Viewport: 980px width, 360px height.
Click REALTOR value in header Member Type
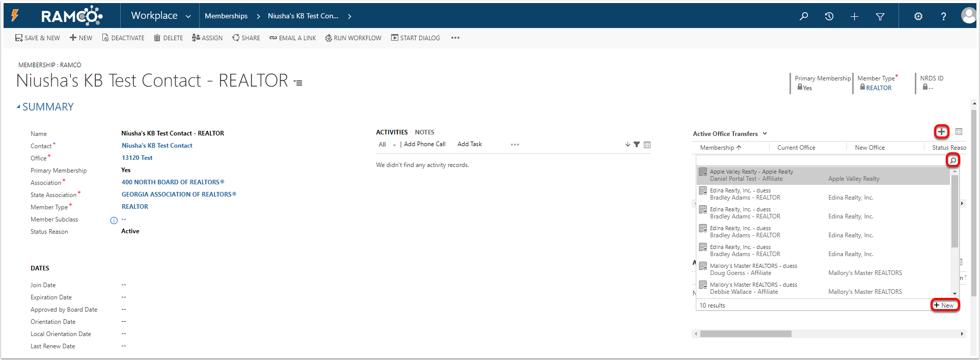click(x=879, y=88)
